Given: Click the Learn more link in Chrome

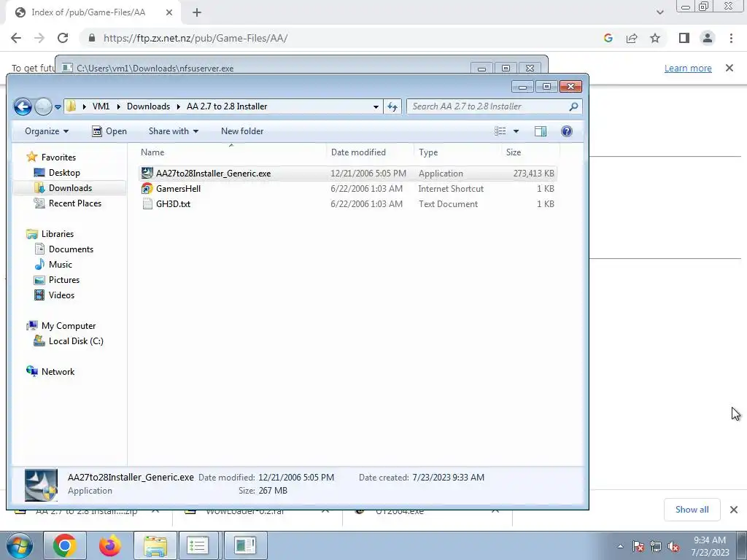Looking at the screenshot, I should pos(688,68).
